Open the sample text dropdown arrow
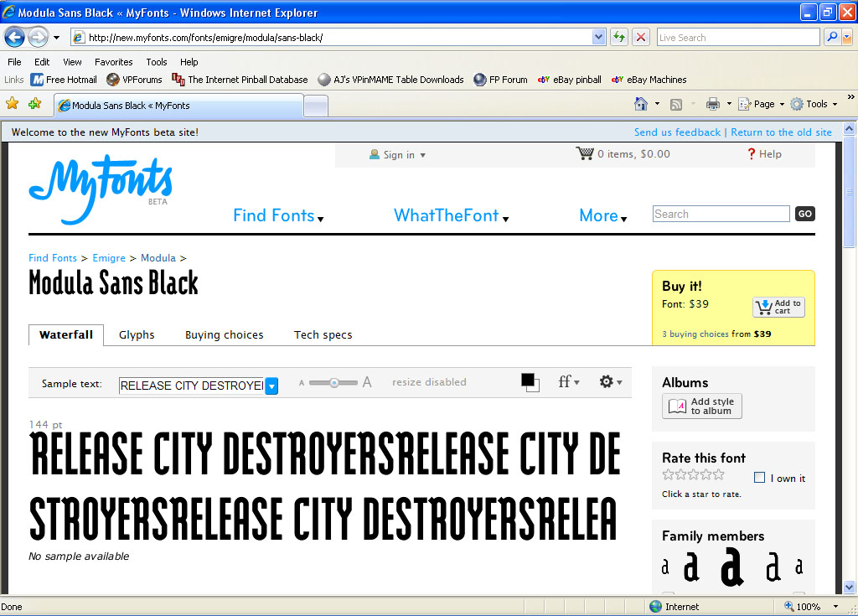This screenshot has width=858, height=616. [x=271, y=386]
